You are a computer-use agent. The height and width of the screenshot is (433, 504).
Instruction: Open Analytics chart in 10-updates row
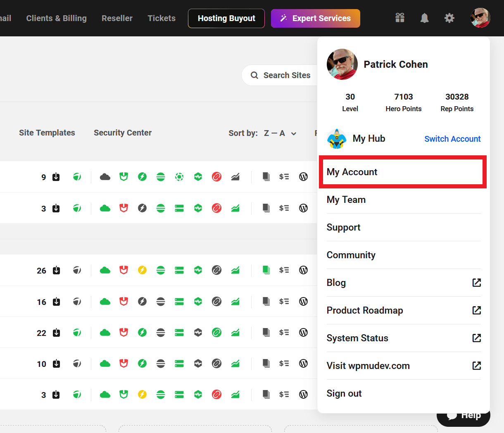tap(235, 364)
